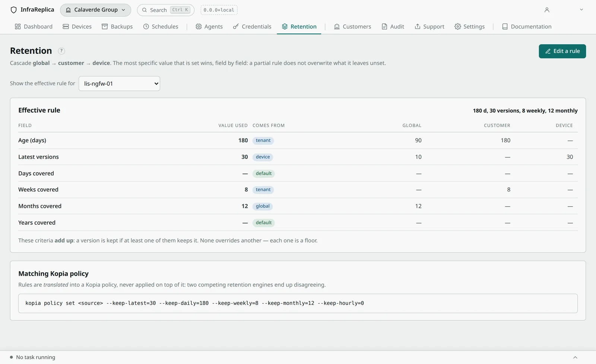Click the Settings gear icon

(458, 26)
